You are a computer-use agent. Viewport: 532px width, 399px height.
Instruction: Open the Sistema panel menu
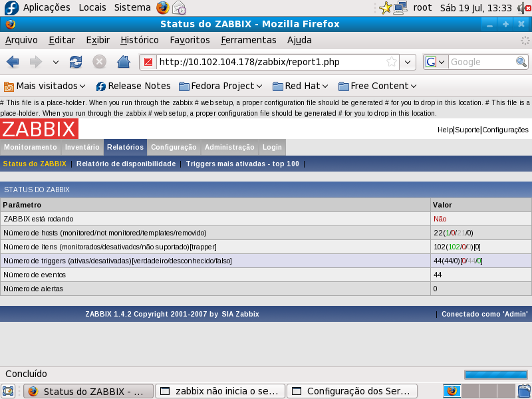click(132, 7)
